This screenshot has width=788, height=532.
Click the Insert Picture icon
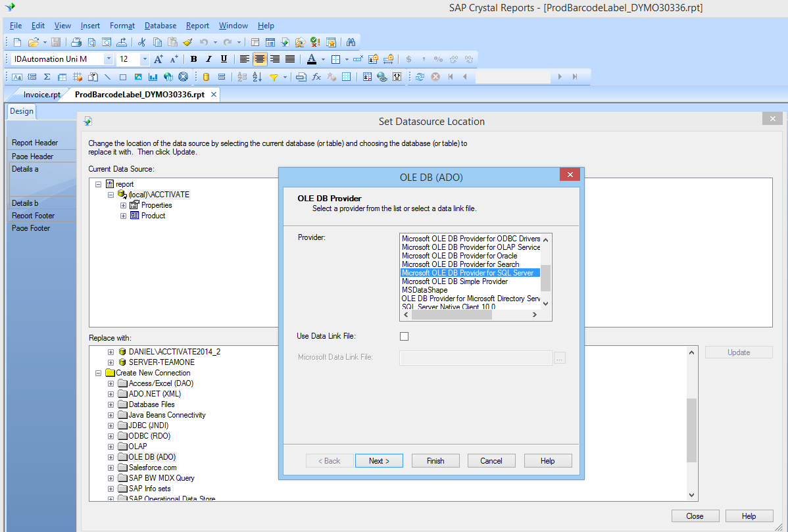(x=137, y=77)
